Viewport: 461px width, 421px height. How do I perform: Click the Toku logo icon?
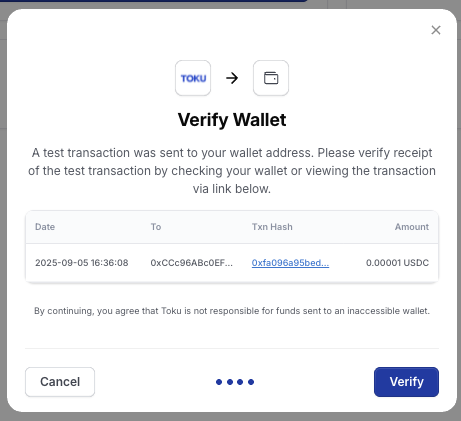[193, 78]
